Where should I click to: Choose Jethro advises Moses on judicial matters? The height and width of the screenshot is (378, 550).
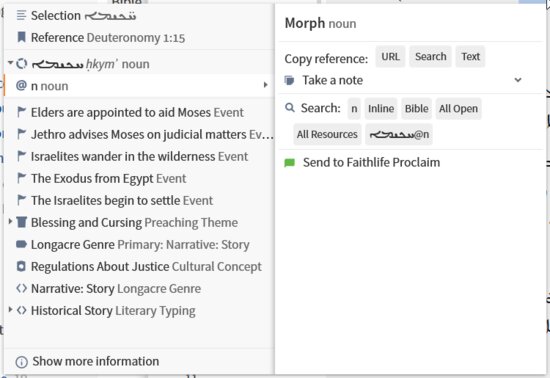pyautogui.click(x=139, y=134)
